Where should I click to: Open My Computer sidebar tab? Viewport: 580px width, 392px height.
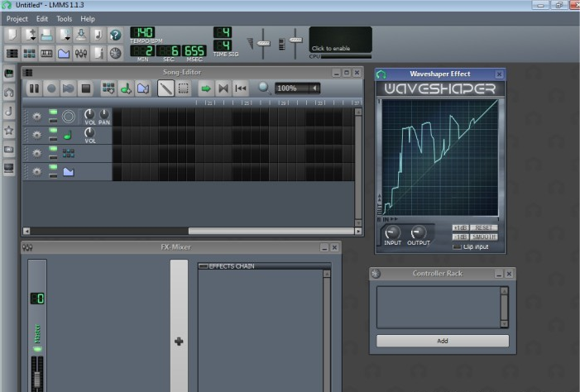pyautogui.click(x=9, y=169)
